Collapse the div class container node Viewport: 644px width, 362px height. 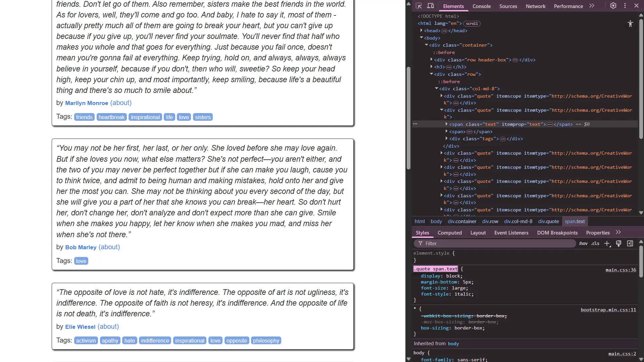(x=427, y=45)
